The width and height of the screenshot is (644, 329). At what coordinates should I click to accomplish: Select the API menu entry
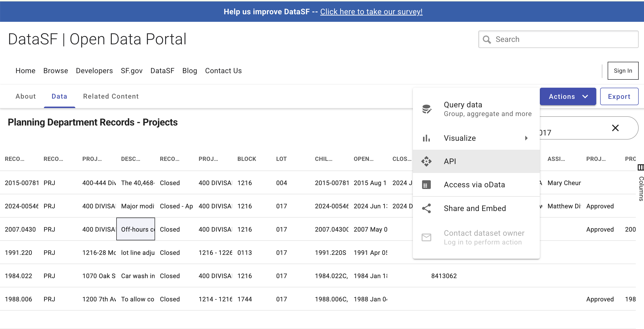pos(450,161)
